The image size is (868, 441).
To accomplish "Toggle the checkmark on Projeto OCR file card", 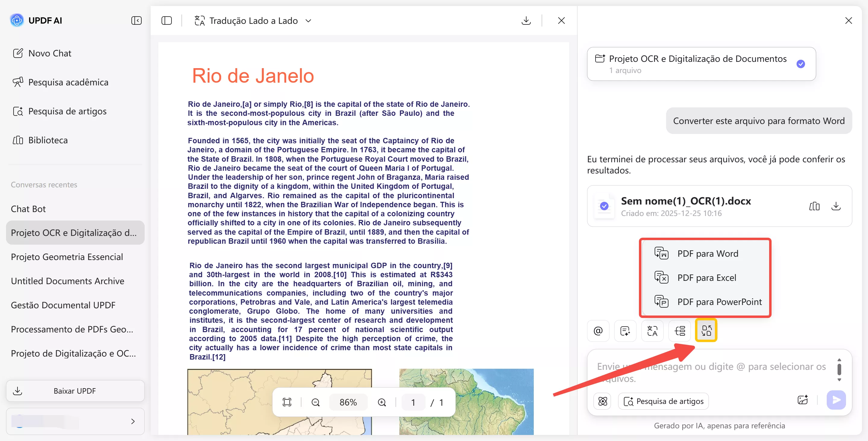I will point(801,64).
